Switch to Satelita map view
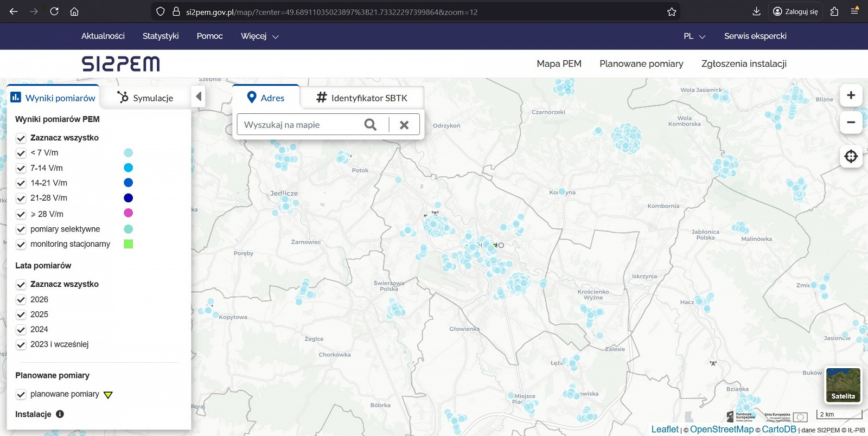 click(x=843, y=385)
